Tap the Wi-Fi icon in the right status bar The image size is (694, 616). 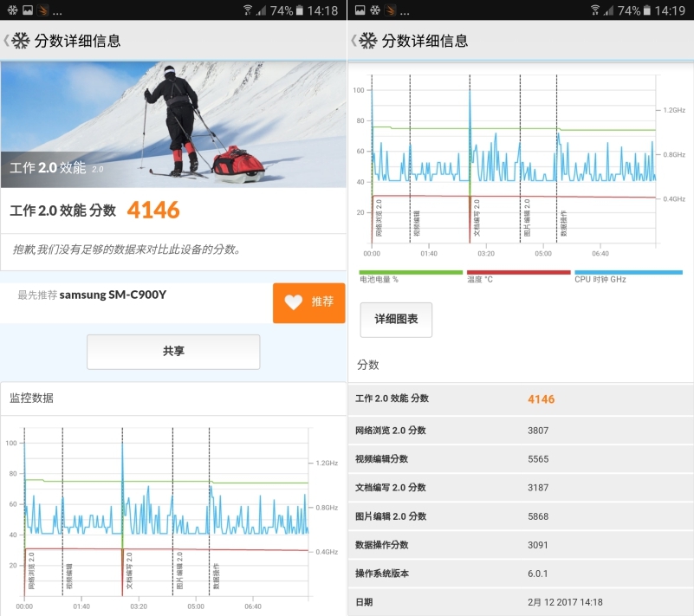(x=595, y=10)
